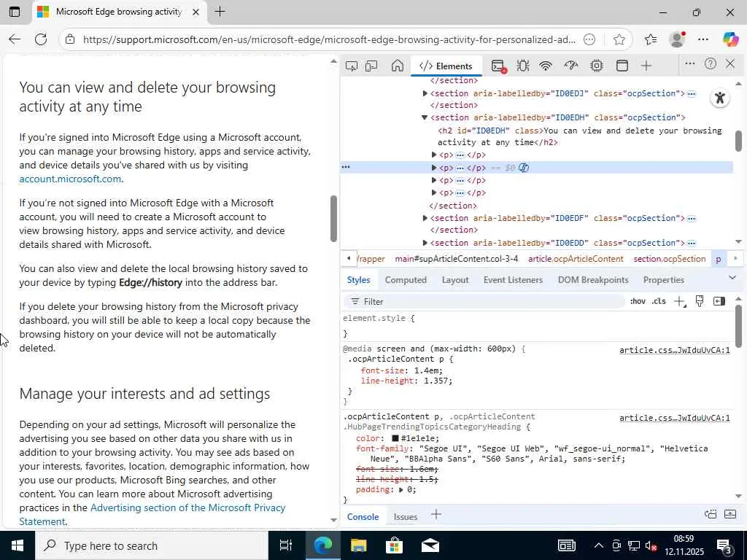Open article.css source link for media rule
The image size is (747, 560).
coord(675,351)
